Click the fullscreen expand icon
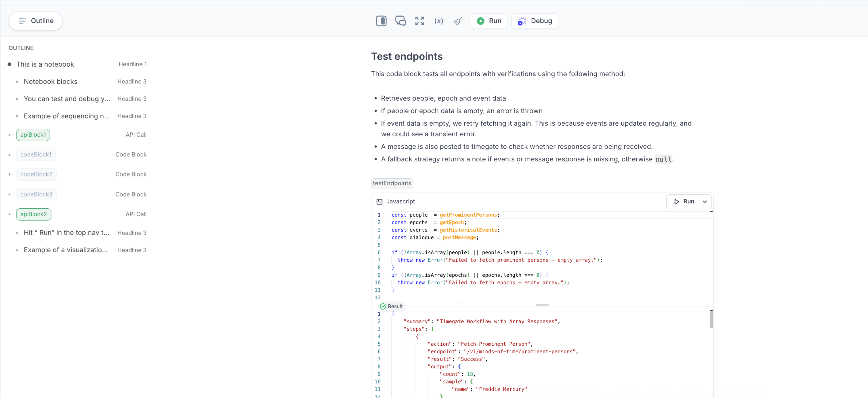 pos(420,21)
